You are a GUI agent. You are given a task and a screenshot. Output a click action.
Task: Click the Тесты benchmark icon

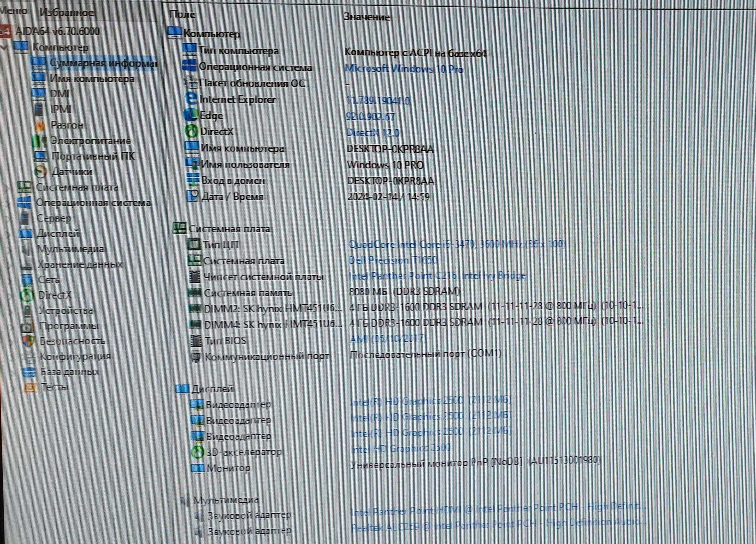coord(30,388)
